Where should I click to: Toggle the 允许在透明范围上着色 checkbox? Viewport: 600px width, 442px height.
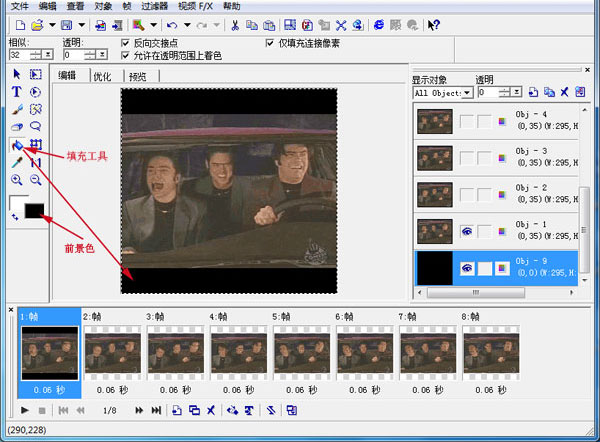click(x=125, y=55)
